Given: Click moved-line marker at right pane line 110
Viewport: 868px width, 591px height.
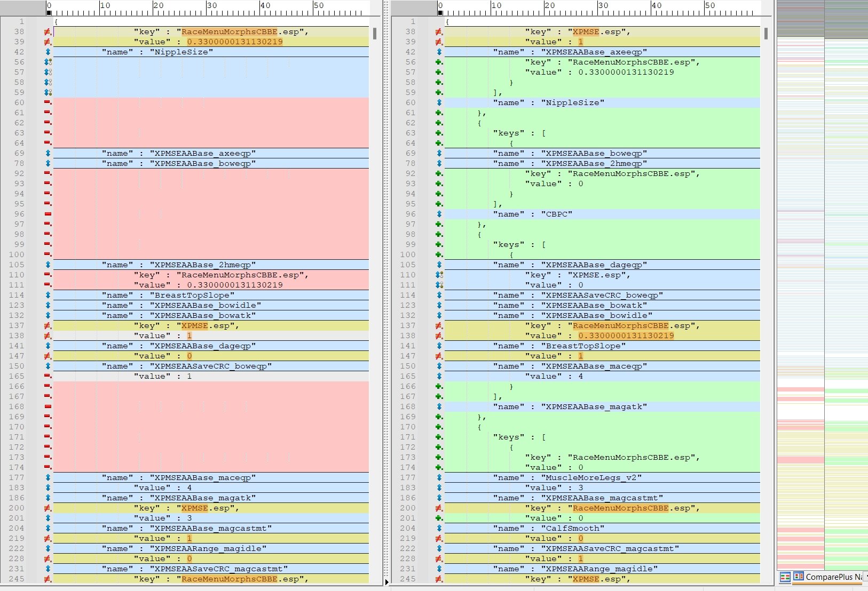Looking at the screenshot, I should [439, 275].
